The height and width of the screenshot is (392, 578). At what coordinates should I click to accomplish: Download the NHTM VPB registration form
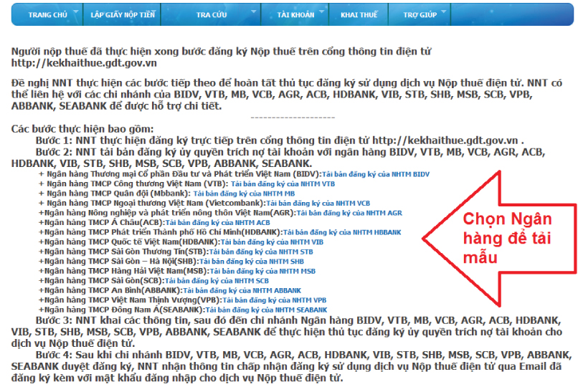click(274, 300)
